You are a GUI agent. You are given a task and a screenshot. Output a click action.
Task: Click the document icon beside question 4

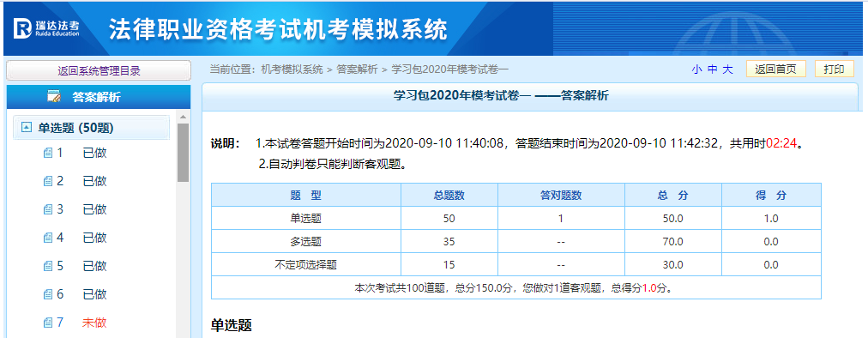point(47,238)
